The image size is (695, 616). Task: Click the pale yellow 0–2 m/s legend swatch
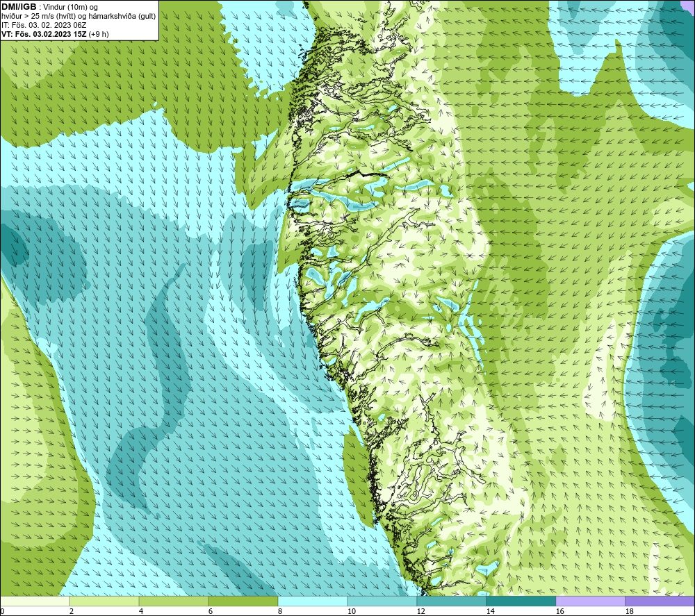[x=35, y=601]
